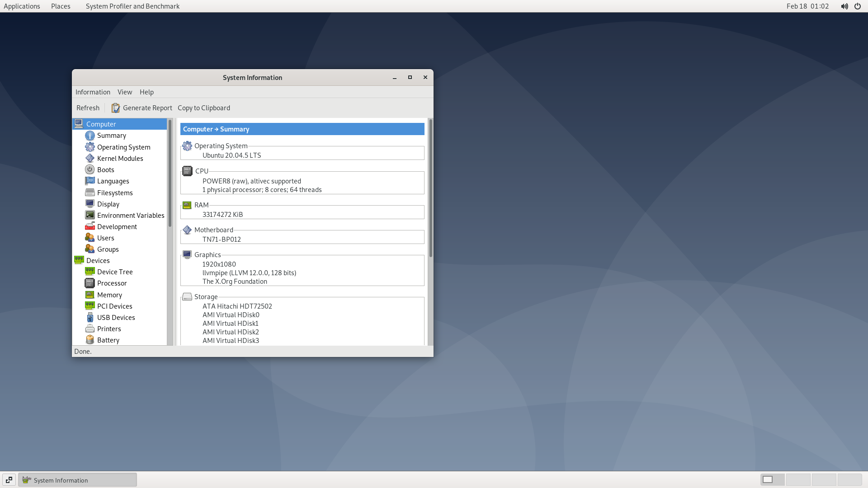Click the sidebar vertical scrollbar
Viewport: 868px width, 488px height.
click(170, 174)
